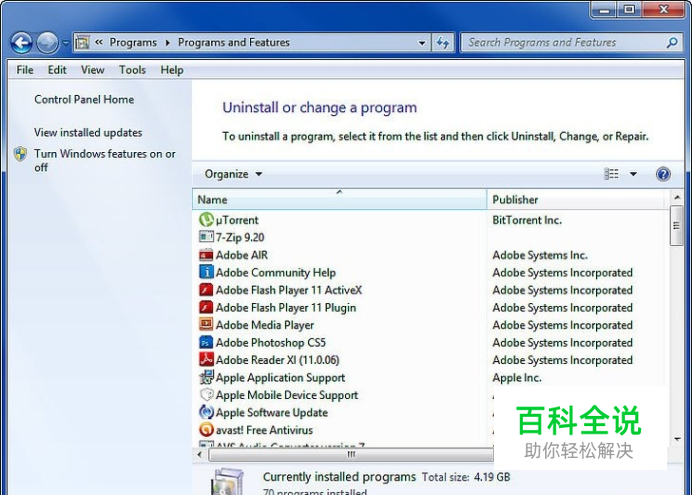
Task: Select Apple Software Update entry
Action: (x=271, y=412)
